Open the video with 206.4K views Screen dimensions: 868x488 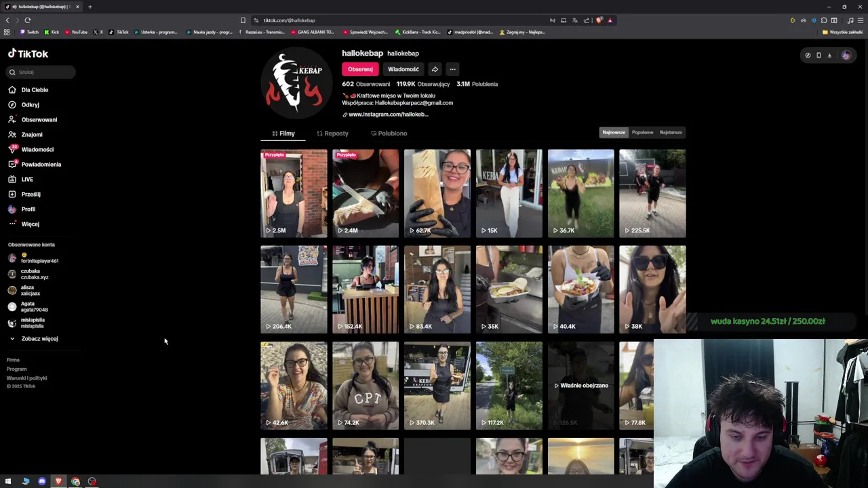coord(294,289)
